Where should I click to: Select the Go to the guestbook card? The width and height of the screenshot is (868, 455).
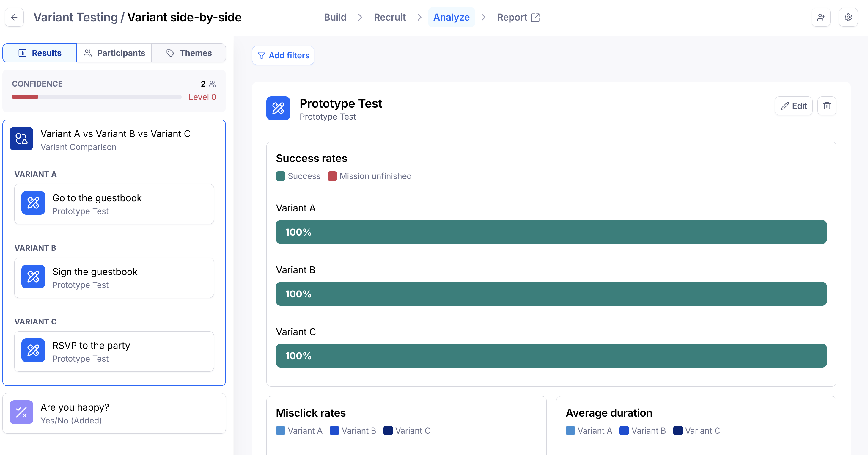tap(114, 204)
